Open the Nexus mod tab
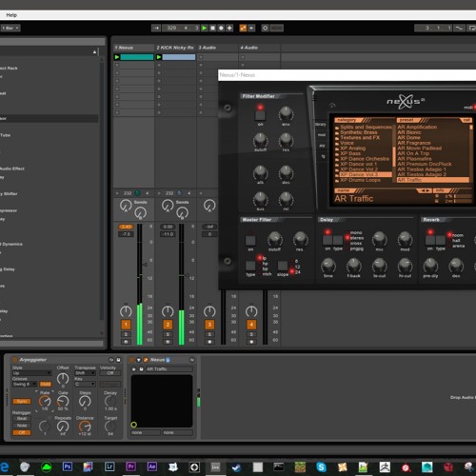This screenshot has width=476, height=476. click(x=321, y=135)
